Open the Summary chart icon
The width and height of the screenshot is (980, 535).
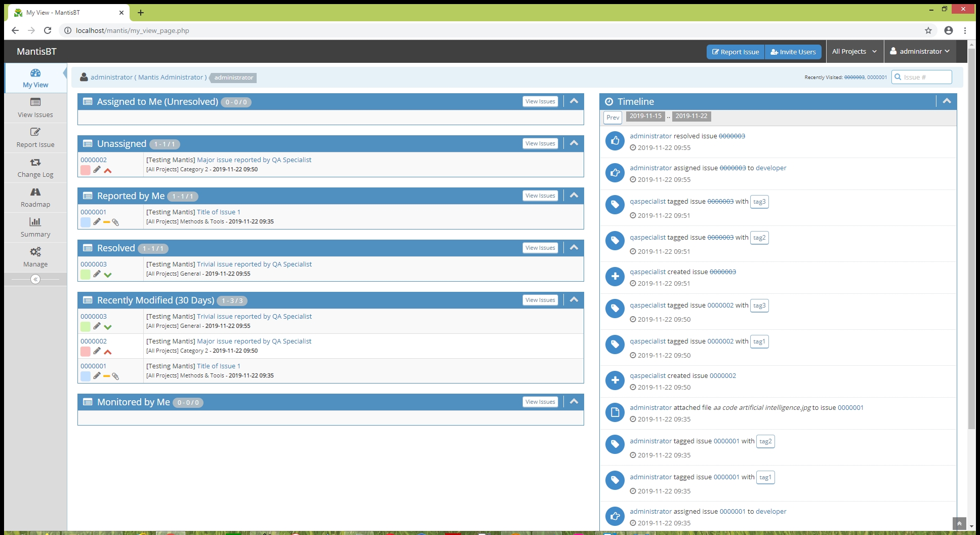(x=35, y=222)
